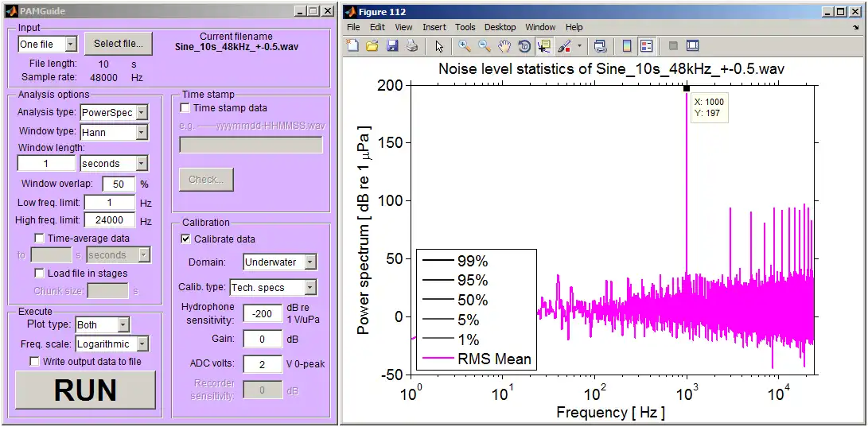Click the Gain value field

tap(263, 339)
